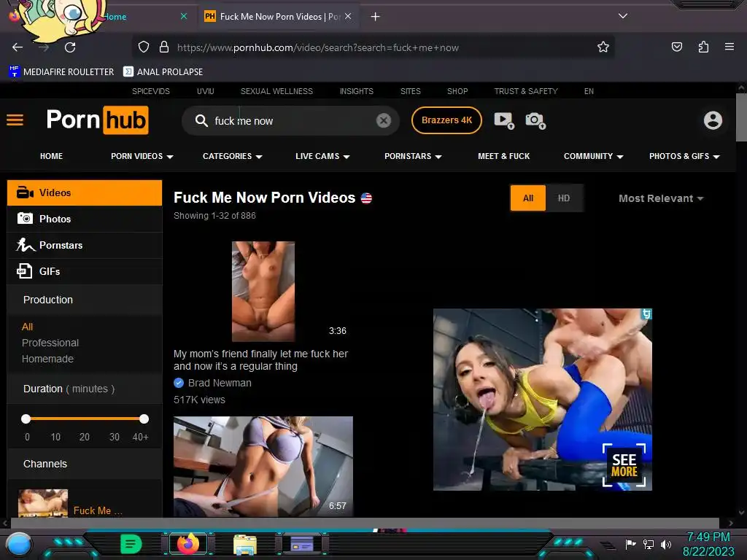Expand the LIVE CAMS nav dropdown
Image resolution: width=747 pixels, height=560 pixels.
tap(322, 156)
